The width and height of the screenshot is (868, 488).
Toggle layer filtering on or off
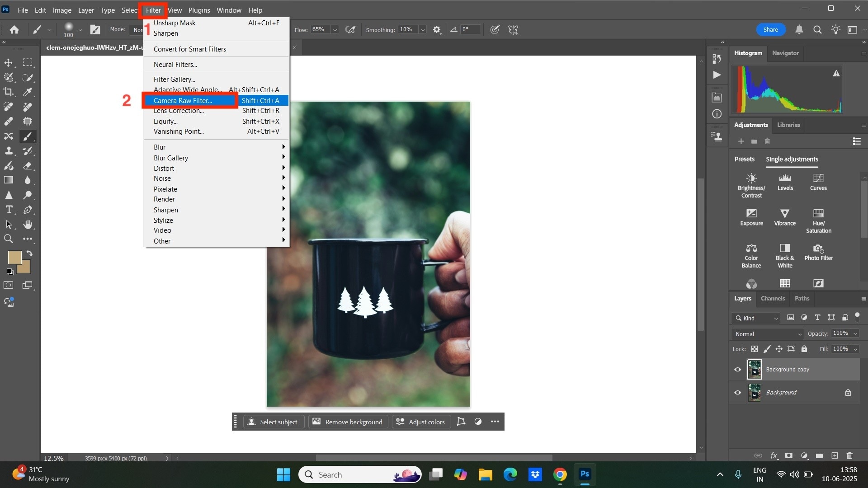coord(857,316)
